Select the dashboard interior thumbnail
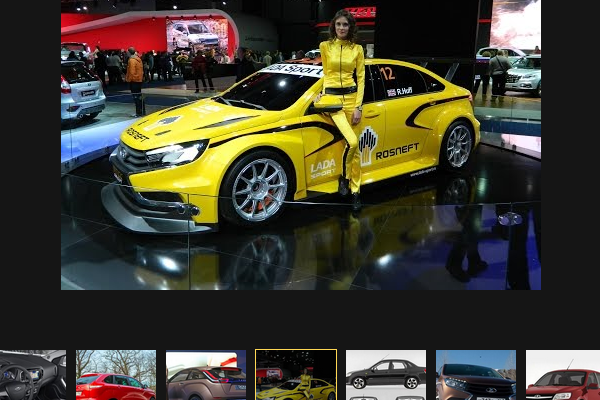Viewport: 600px width, 400px height. [33, 375]
